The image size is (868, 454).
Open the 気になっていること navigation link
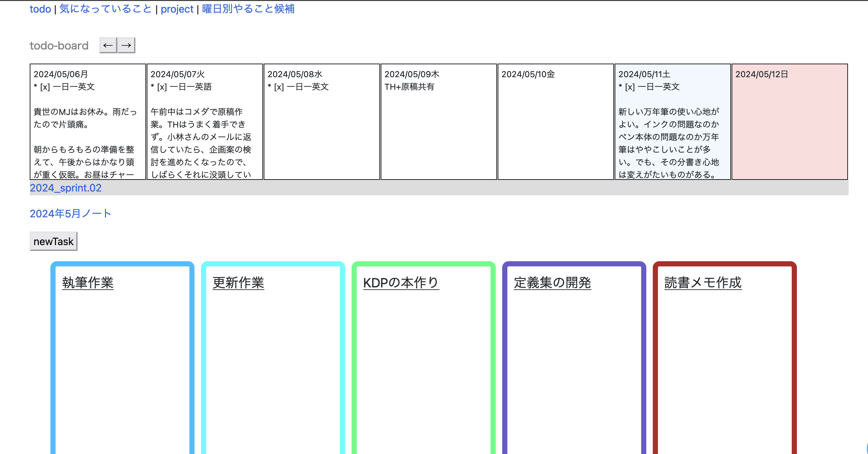point(105,9)
